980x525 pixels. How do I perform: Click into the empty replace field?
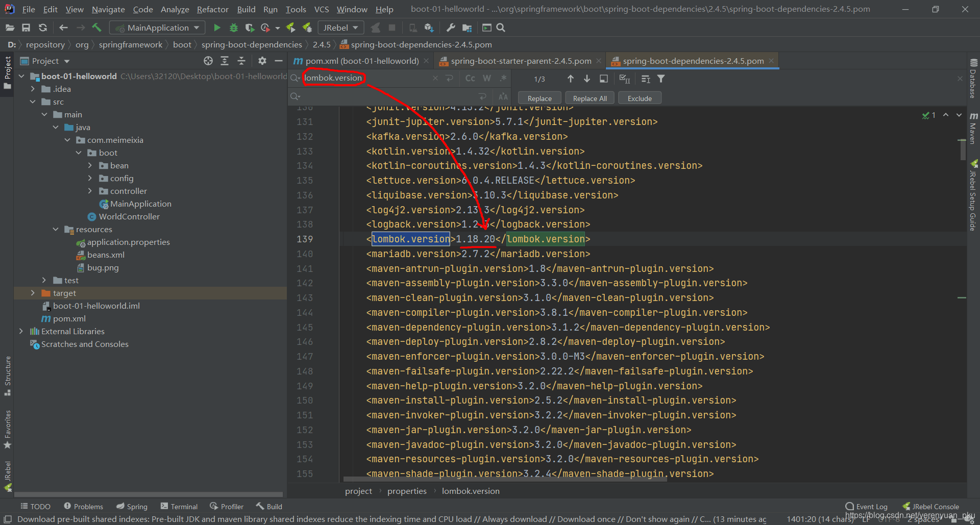[x=388, y=96]
